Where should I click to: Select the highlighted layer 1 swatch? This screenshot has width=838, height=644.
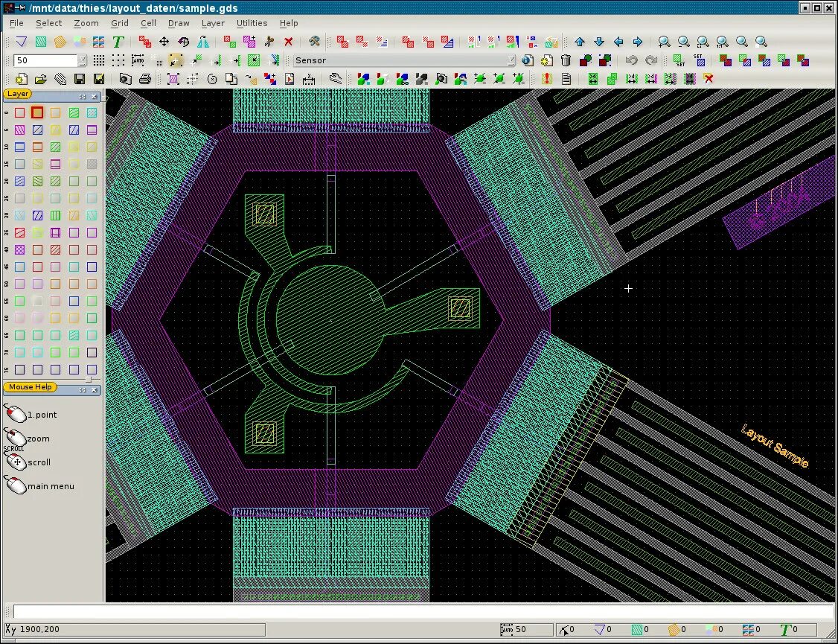point(37,112)
